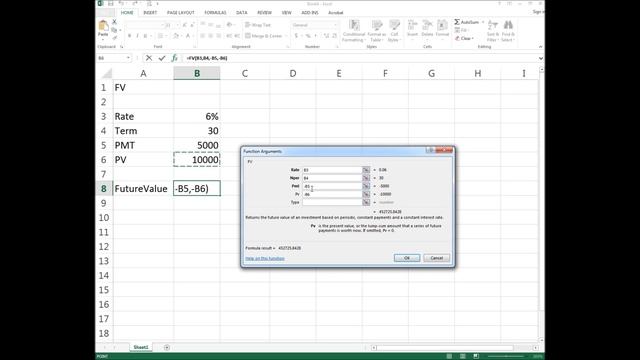
Task: Open the font name dropdown
Action: 161,25
